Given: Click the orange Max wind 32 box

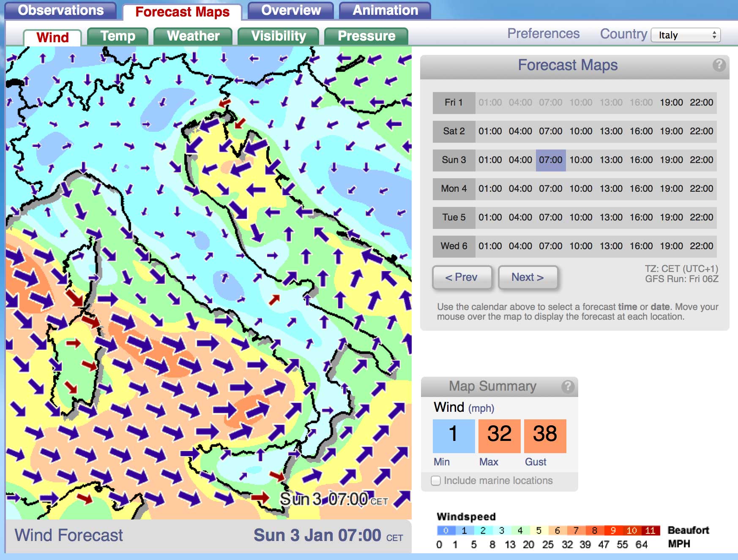Looking at the screenshot, I should tap(499, 436).
